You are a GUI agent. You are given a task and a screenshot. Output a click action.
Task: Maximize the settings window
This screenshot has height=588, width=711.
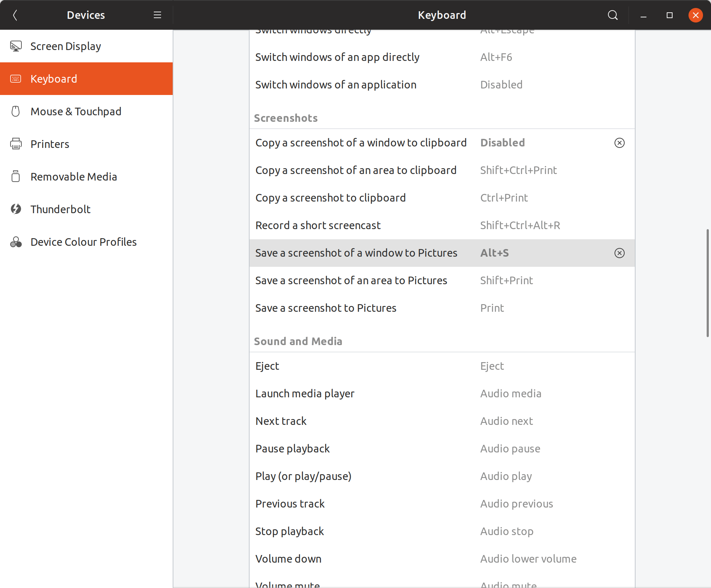coord(670,15)
